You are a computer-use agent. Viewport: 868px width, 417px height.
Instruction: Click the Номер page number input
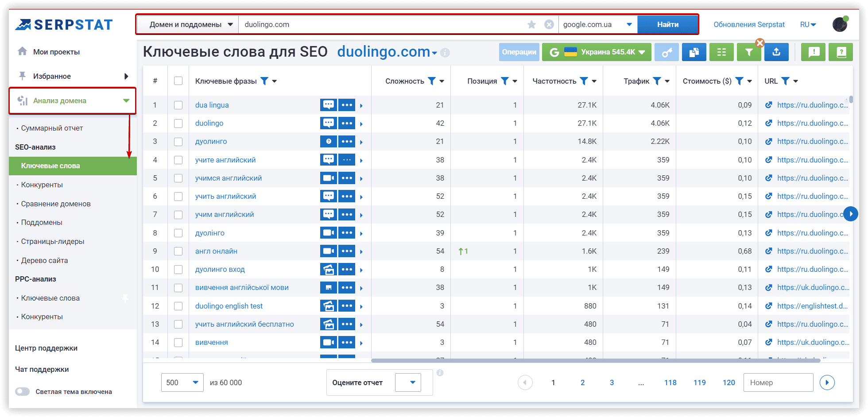coord(778,382)
